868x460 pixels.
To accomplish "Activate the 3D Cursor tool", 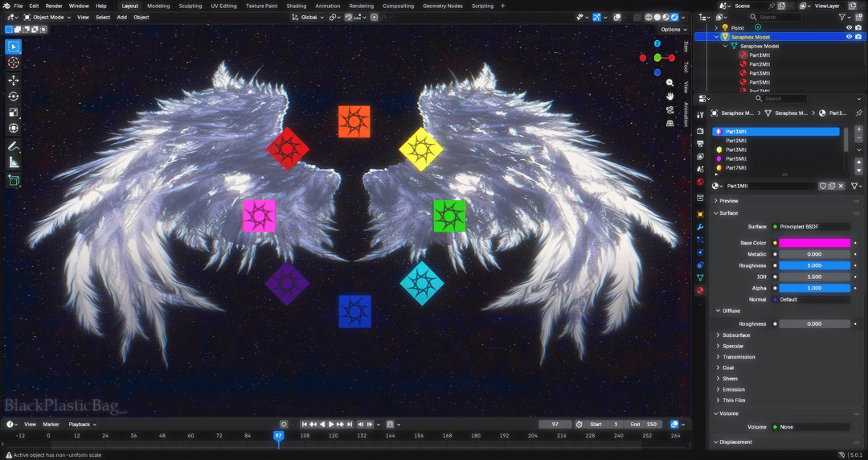I will pyautogui.click(x=14, y=63).
